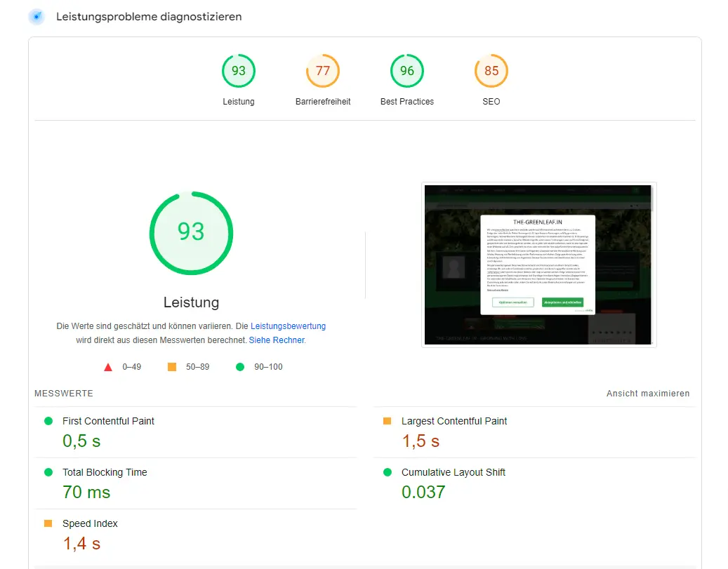Expand metrics with Ansicht maximieren
The width and height of the screenshot is (728, 569).
pyautogui.click(x=647, y=394)
